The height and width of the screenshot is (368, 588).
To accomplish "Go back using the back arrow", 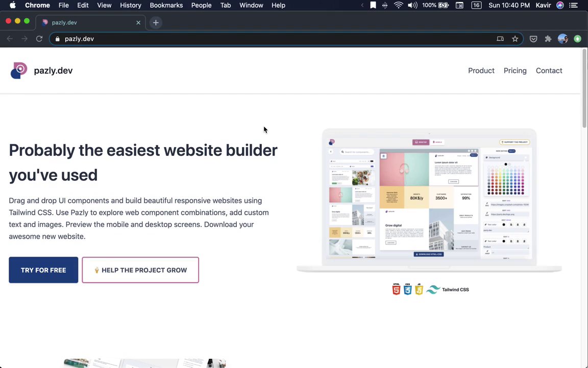I will click(x=10, y=39).
